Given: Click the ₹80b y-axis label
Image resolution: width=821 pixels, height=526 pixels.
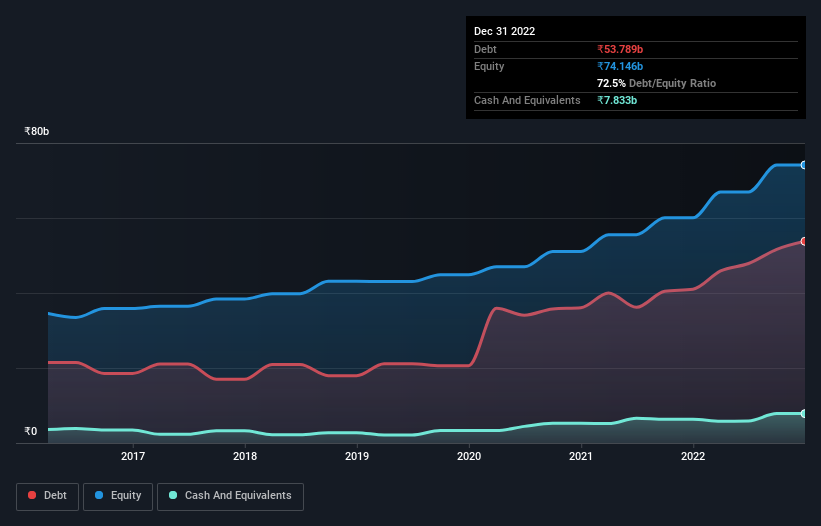Looking at the screenshot, I should point(37,131).
